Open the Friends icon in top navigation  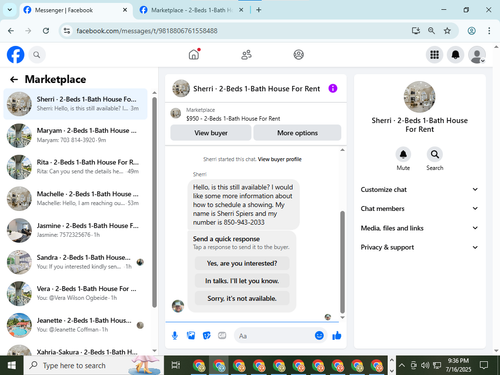(246, 55)
